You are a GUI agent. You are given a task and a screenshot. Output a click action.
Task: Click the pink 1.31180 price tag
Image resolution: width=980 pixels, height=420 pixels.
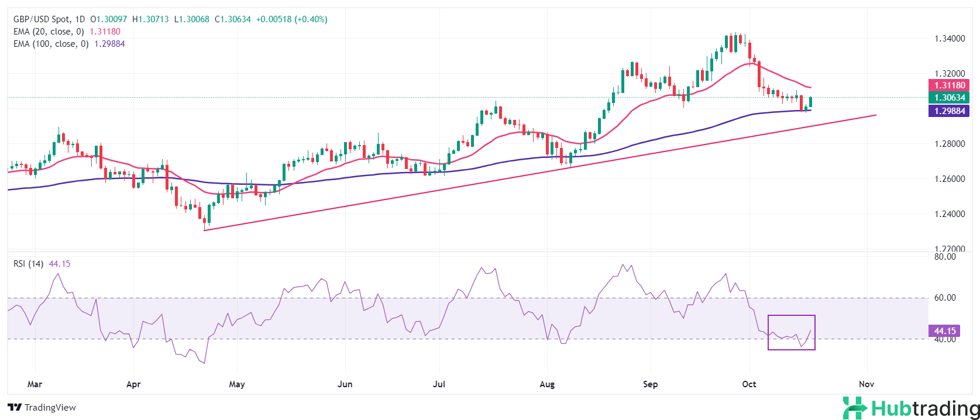coord(949,85)
